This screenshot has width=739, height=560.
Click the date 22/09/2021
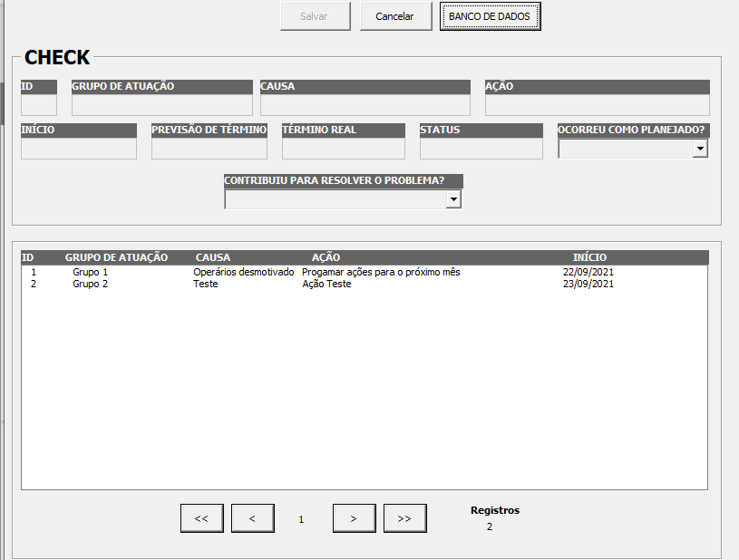(x=588, y=272)
